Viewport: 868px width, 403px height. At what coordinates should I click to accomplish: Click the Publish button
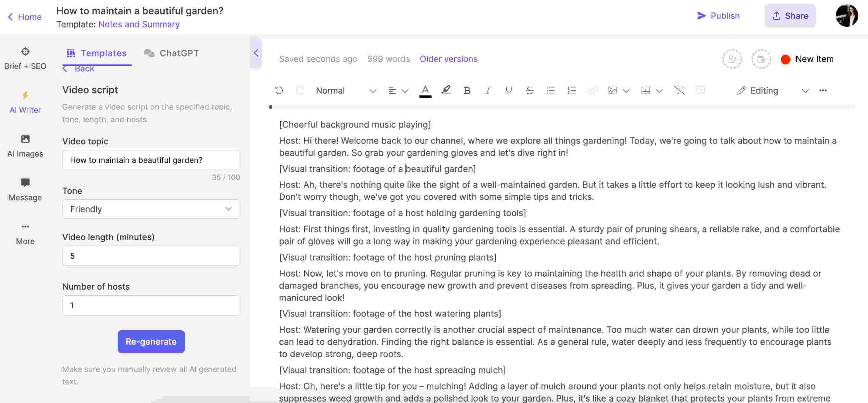point(718,15)
